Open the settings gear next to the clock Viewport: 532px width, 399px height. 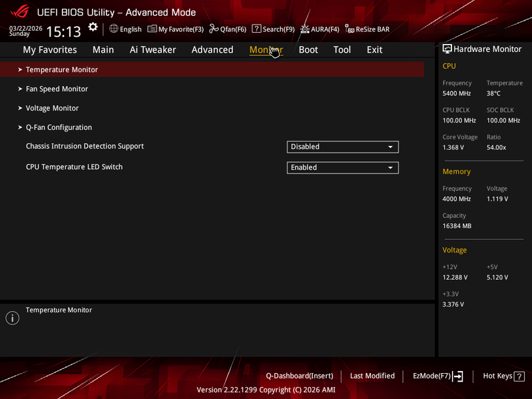(93, 27)
